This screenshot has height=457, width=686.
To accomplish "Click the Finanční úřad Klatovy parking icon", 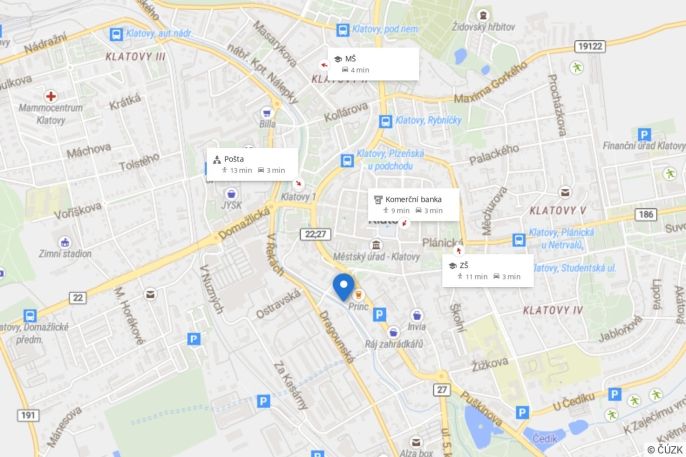I will pos(644,134).
